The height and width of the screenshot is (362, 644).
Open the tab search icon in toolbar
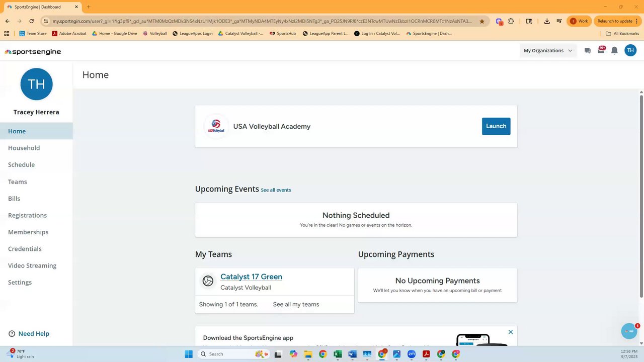(529, 21)
